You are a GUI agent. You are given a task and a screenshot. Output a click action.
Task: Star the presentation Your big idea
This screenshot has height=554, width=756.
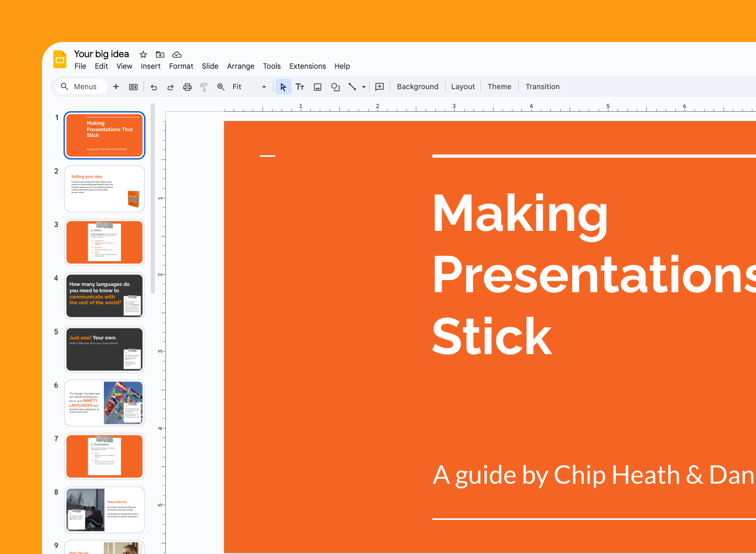coord(143,54)
